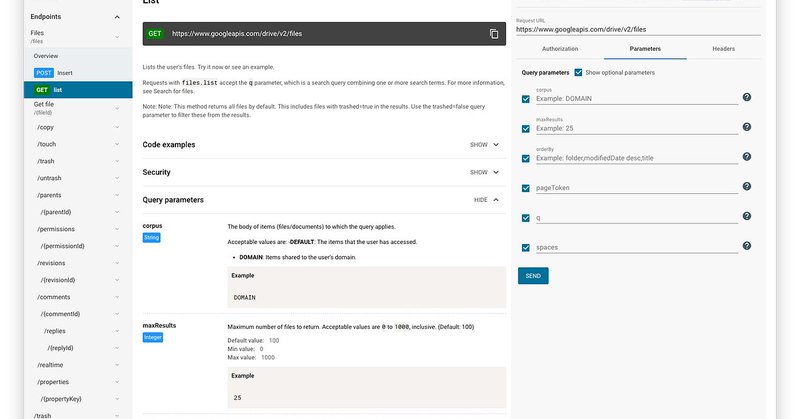Collapse the Endpoints section chevron
Image resolution: width=800 pixels, height=419 pixels.
point(117,17)
